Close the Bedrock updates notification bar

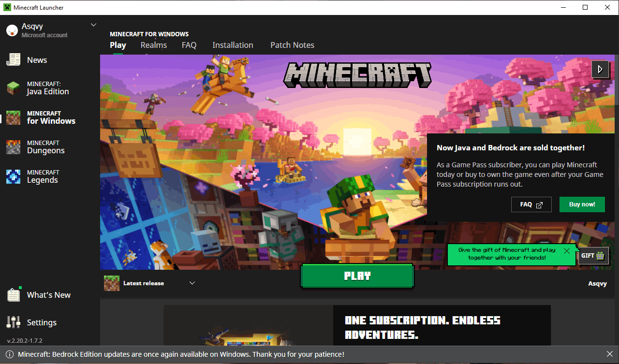pyautogui.click(x=609, y=354)
